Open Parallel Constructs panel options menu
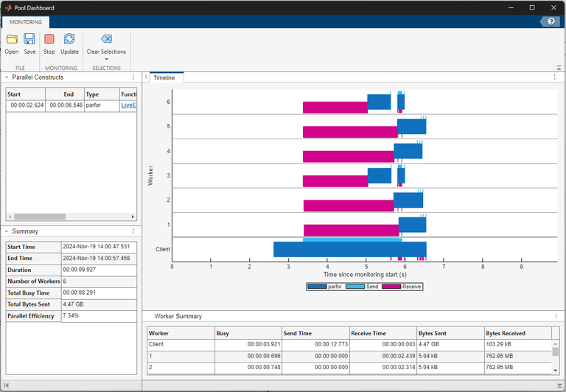Image resolution: width=566 pixels, height=392 pixels. (133, 77)
